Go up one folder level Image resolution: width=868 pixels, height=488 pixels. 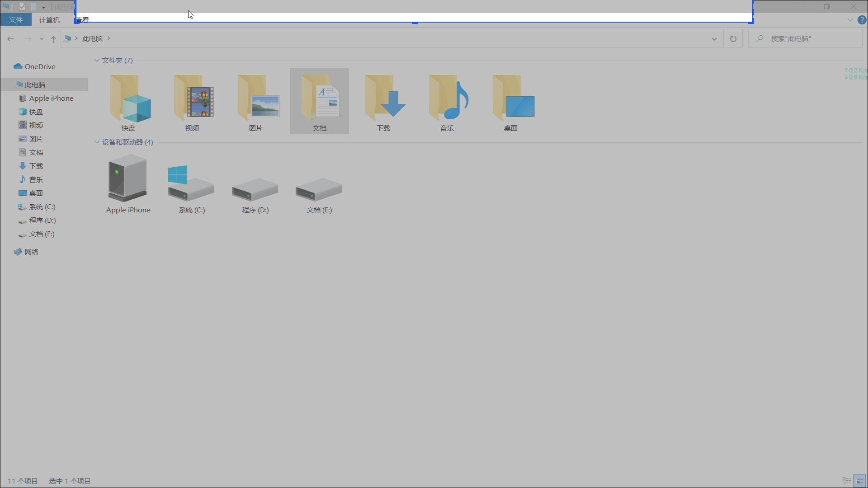click(53, 39)
